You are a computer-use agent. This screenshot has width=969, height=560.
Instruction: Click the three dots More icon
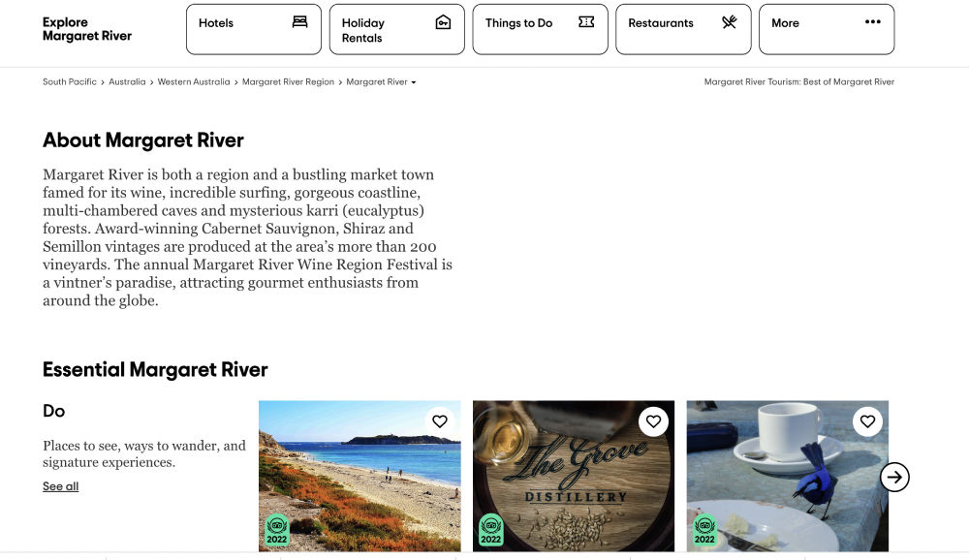click(873, 21)
